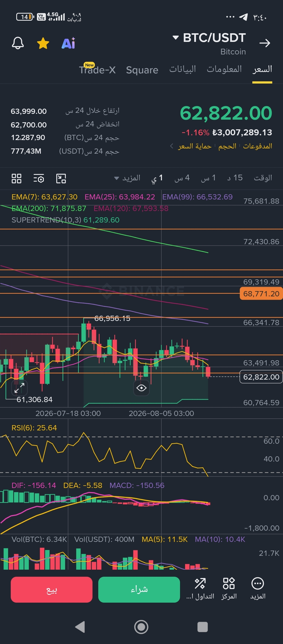Switch to the Square tab

(x=142, y=70)
